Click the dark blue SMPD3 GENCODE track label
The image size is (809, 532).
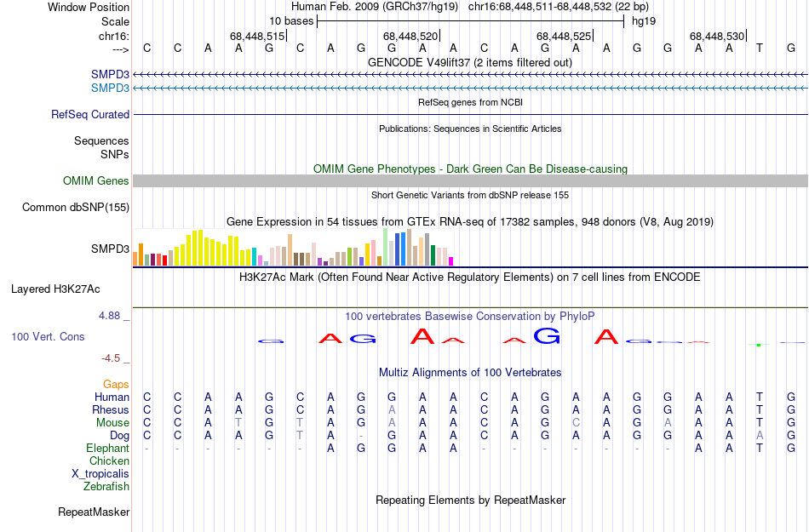point(110,74)
